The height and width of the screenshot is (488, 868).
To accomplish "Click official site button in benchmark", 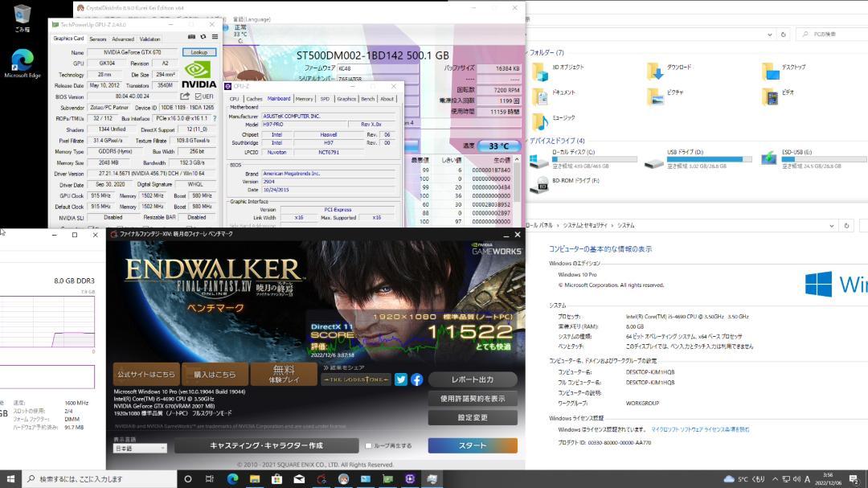I will tap(146, 375).
